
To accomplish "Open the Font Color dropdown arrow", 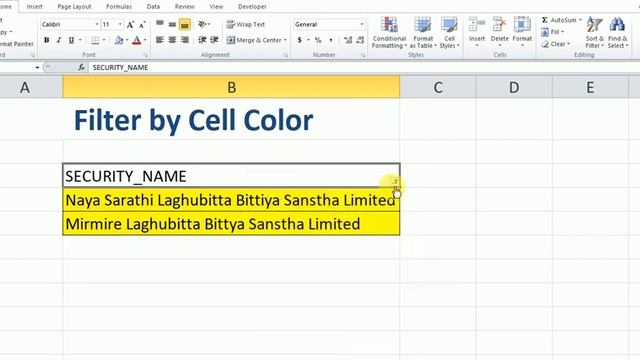I will pos(145,40).
